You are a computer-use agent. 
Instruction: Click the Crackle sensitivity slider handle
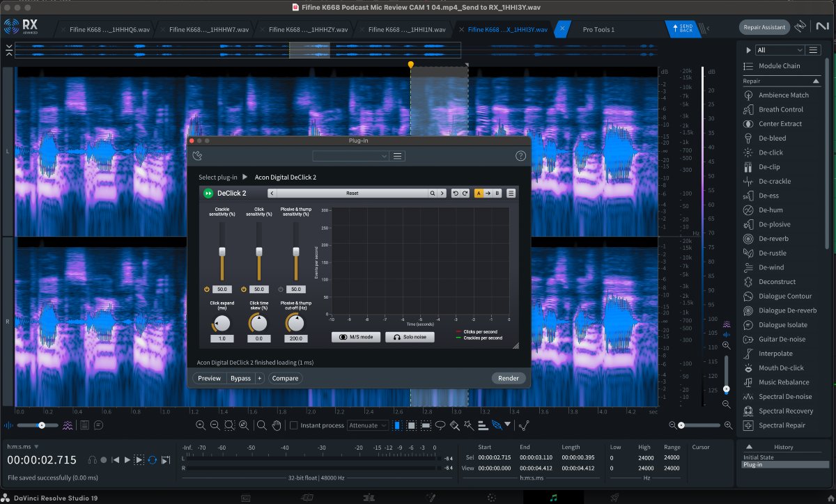click(x=222, y=251)
